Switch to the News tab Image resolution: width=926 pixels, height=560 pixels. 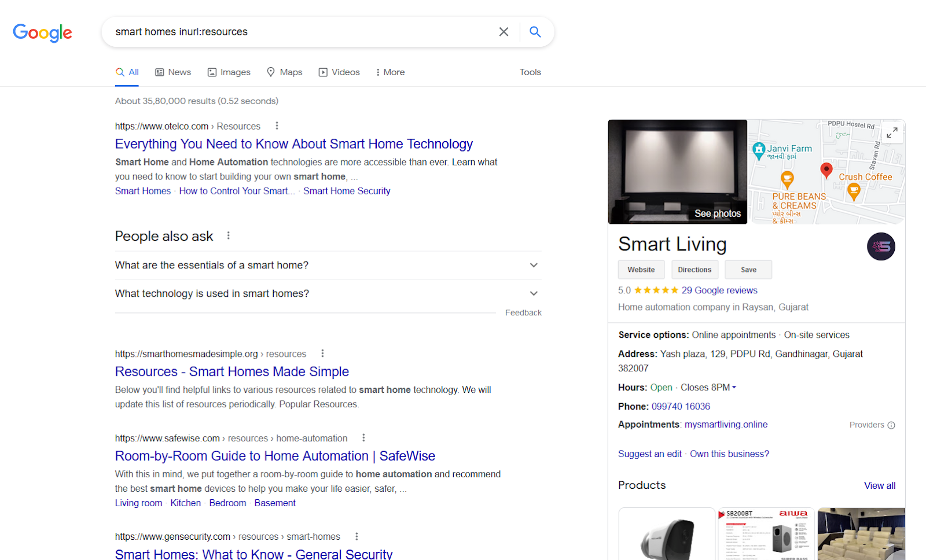pos(173,72)
